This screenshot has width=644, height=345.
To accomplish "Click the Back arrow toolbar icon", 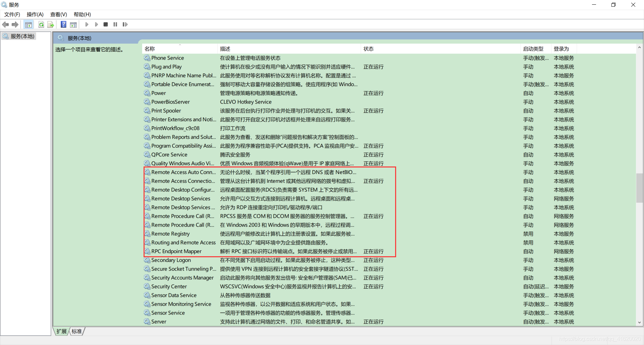I will pyautogui.click(x=5, y=24).
